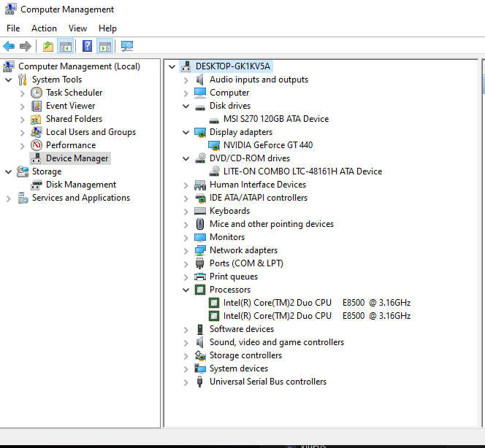Select the Network adapters label
485x448 pixels.
[243, 250]
